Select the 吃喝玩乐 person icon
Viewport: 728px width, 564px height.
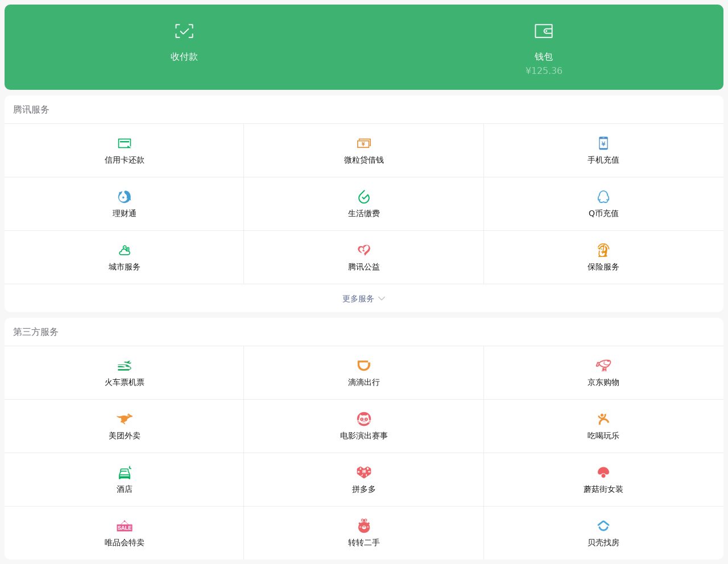click(603, 419)
